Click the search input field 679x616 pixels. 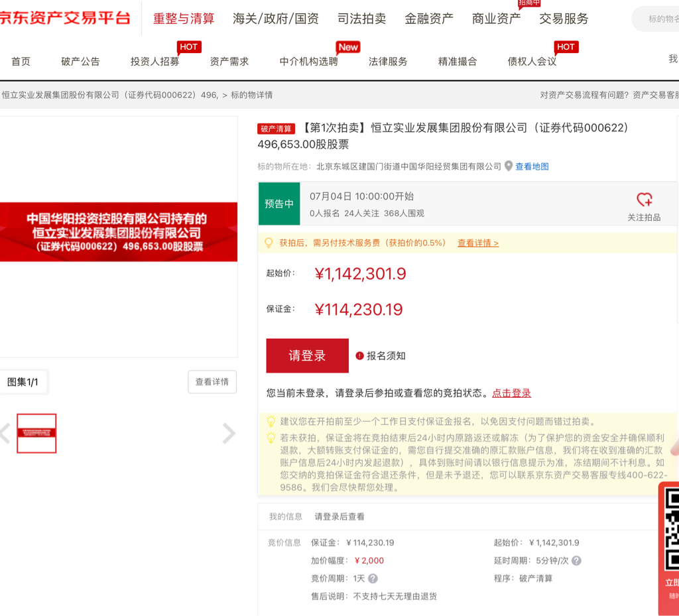click(656, 19)
